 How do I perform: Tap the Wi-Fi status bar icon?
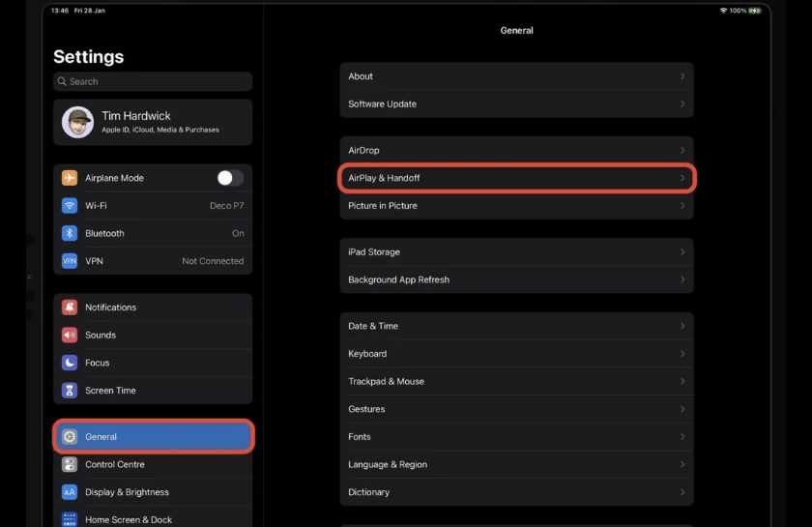coord(723,11)
